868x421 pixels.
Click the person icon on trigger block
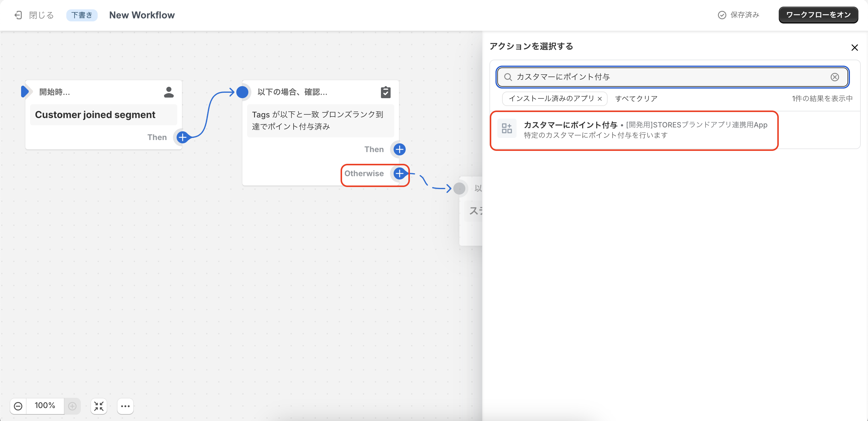pyautogui.click(x=168, y=92)
